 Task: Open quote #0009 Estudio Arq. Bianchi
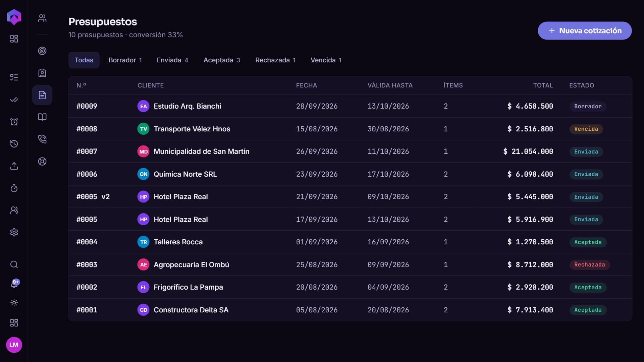pyautogui.click(x=350, y=106)
